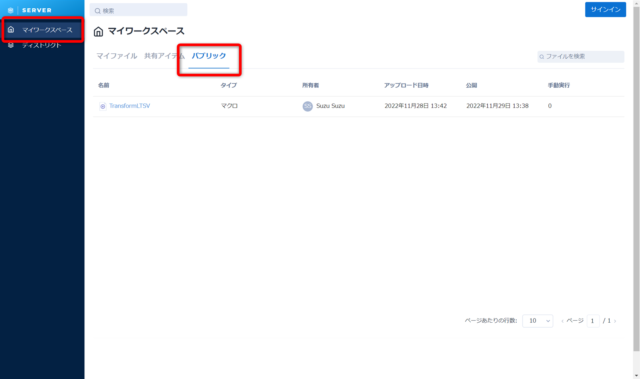Viewport: 640px width, 379px height.
Task: Click the home icon beside マイワークスペース in the sidebar
Action: pos(11,29)
